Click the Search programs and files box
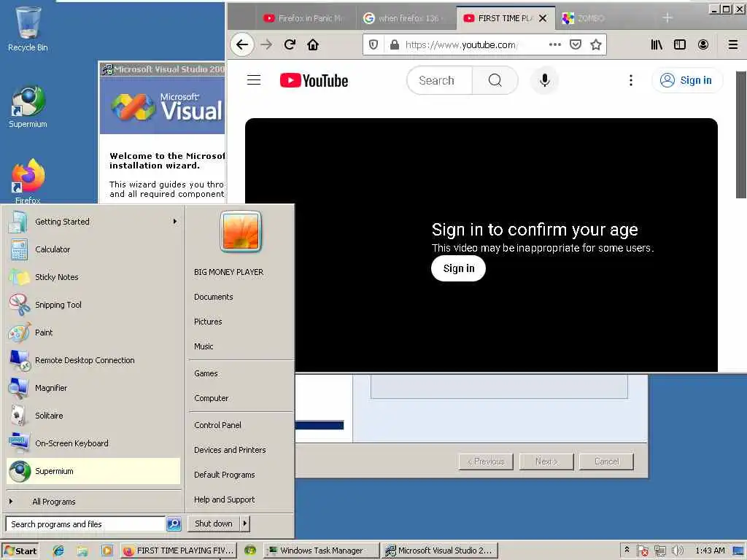 point(85,524)
